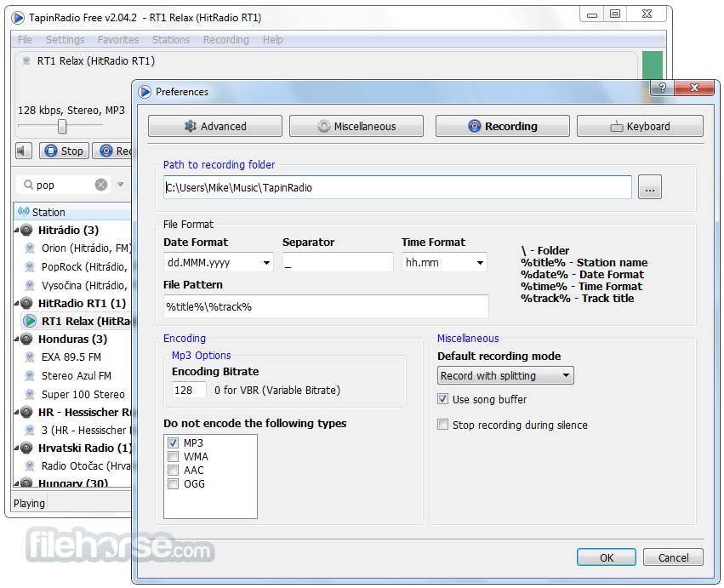Click the playing icon of RT1 Relax
The height and width of the screenshot is (588, 724).
click(x=30, y=321)
